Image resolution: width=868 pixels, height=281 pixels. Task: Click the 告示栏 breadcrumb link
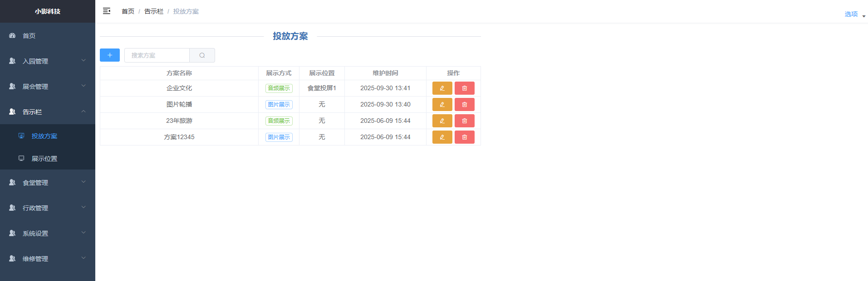coord(154,11)
